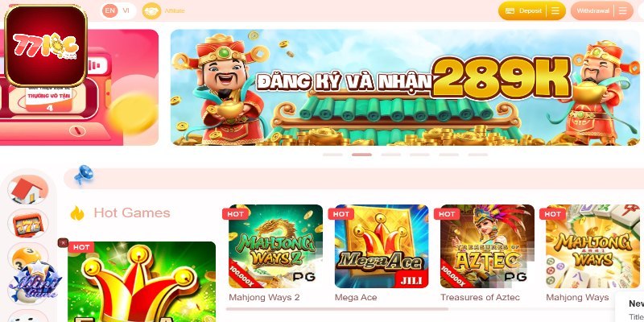The height and width of the screenshot is (322, 644).
Task: Open the Treasures of Aztec game
Action: [x=487, y=246]
